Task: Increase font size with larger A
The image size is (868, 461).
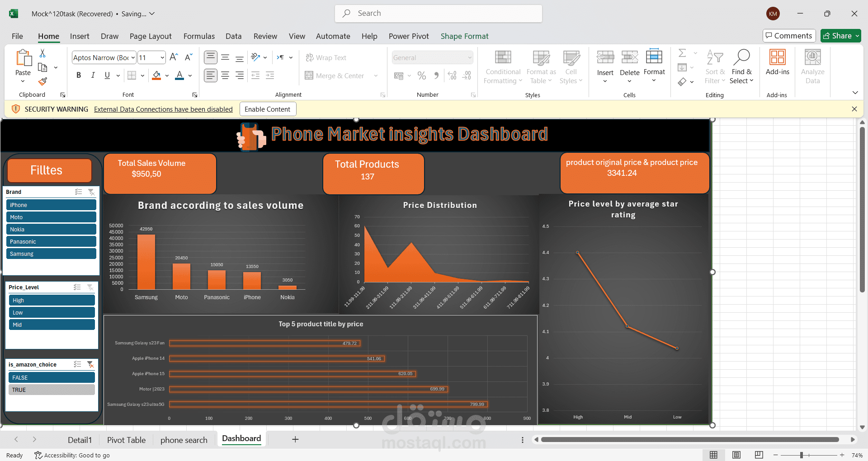Action: point(174,57)
